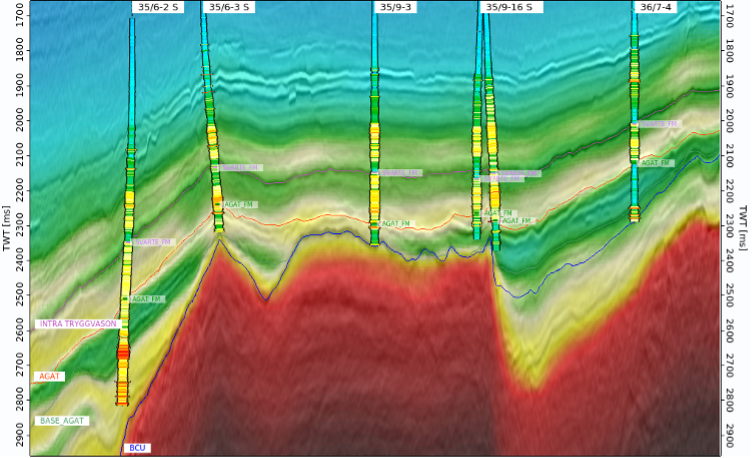Image resolution: width=753 pixels, height=458 pixels.
Task: Click AGAT_FM top marker on well 35/6-2 S
Action: [146, 299]
